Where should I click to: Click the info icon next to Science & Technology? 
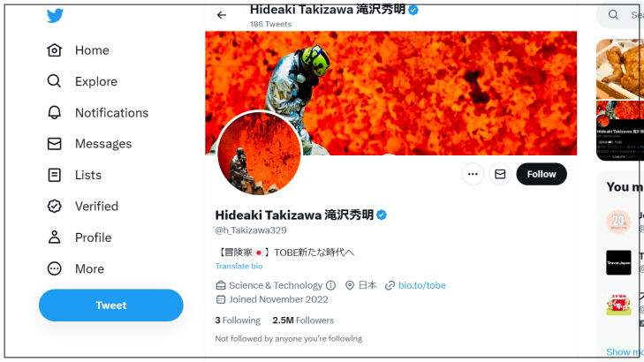(330, 285)
